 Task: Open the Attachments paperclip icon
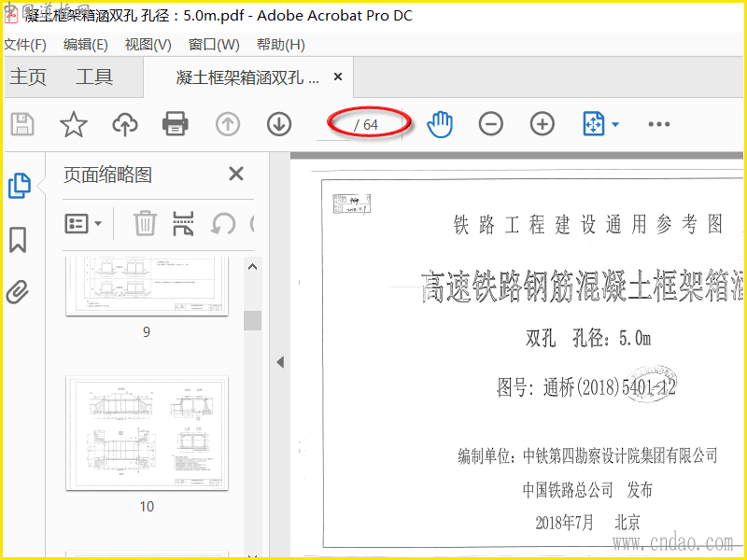pos(18,292)
